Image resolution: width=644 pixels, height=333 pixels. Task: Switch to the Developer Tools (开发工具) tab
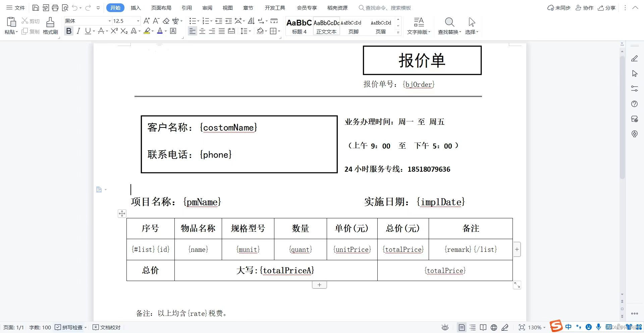275,8
